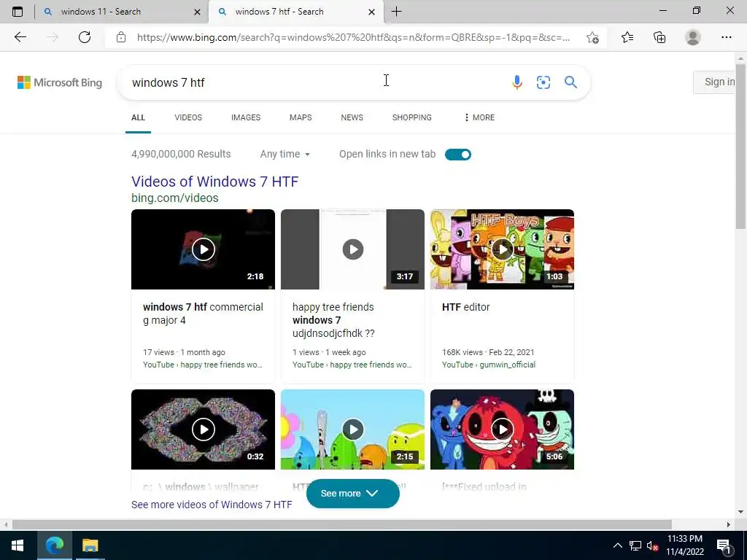Open the notification center icon

click(724, 545)
